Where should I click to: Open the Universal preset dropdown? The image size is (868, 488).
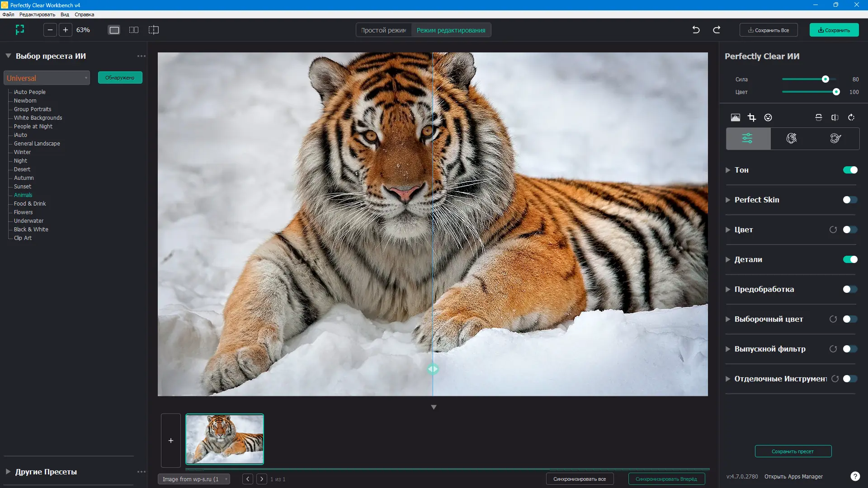[x=47, y=78]
